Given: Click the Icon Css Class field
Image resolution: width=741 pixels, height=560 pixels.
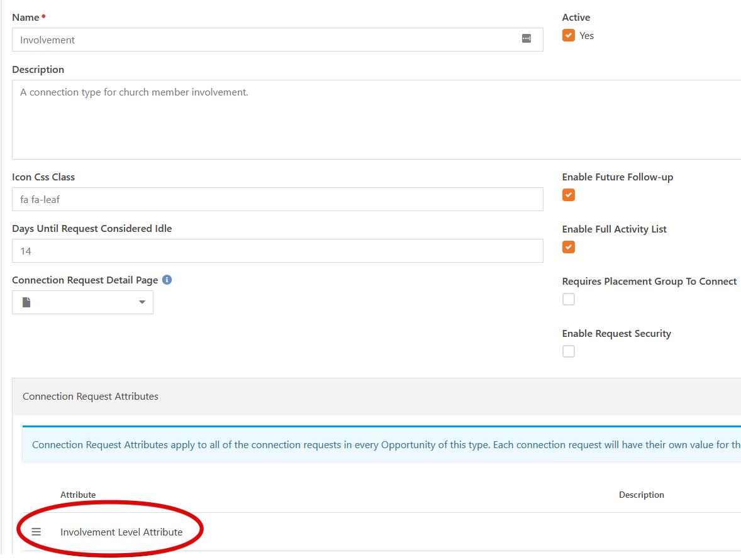Looking at the screenshot, I should (277, 199).
